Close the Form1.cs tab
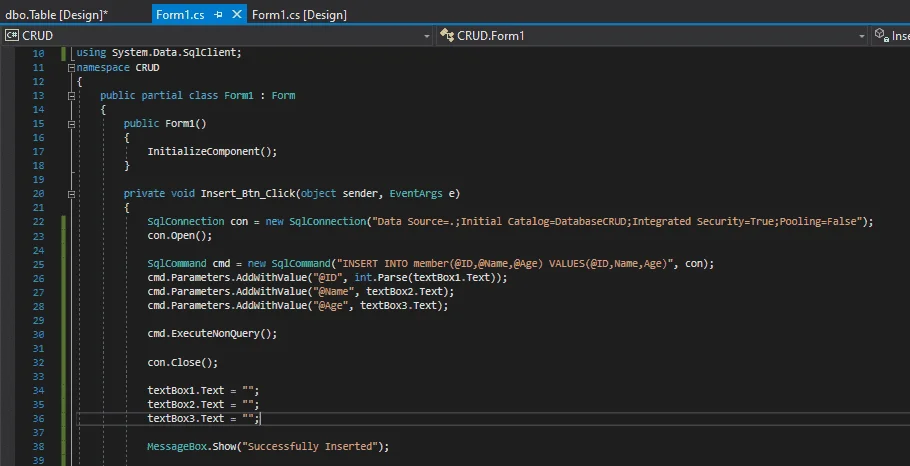Screen dimensions: 910x466 point(236,15)
